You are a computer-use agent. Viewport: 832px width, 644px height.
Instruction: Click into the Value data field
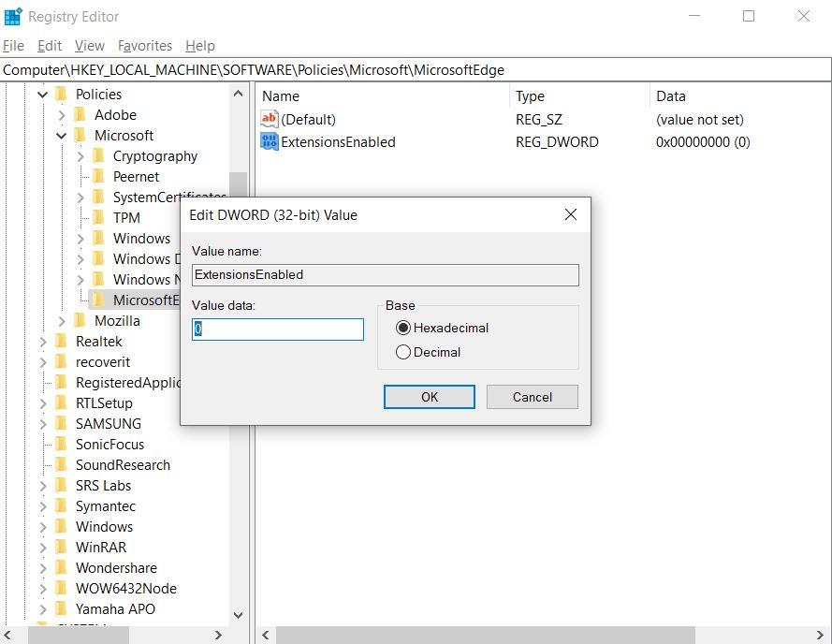click(x=278, y=329)
